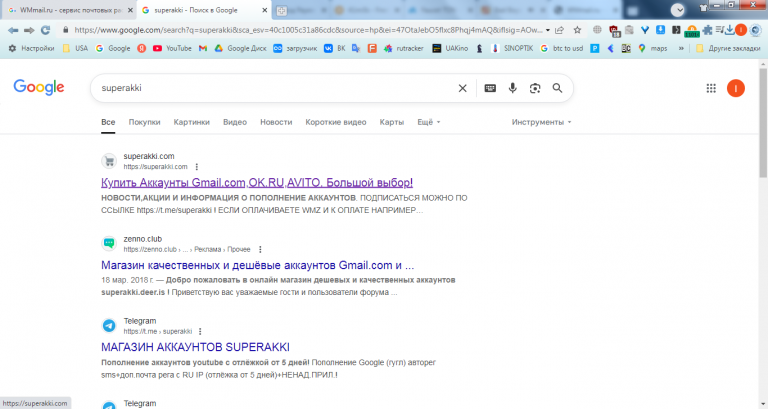Open the red shield extension icon
Viewport: 768px width, 409px height.
tap(614, 31)
